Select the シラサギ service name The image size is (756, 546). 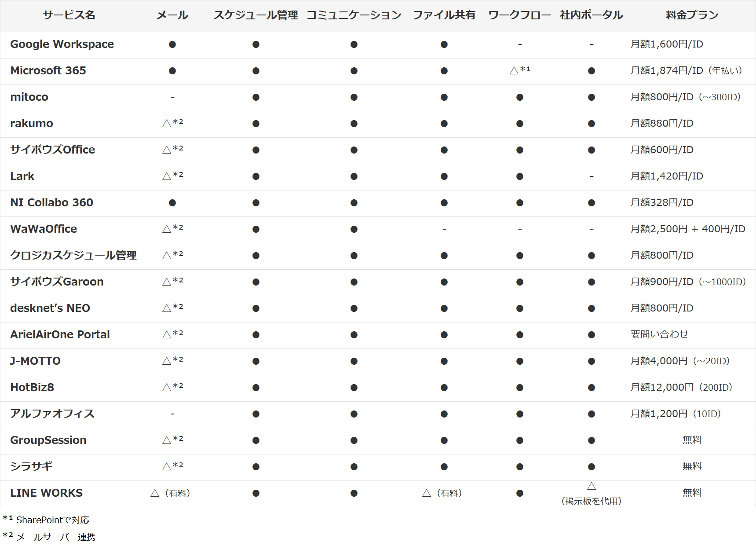(x=31, y=466)
